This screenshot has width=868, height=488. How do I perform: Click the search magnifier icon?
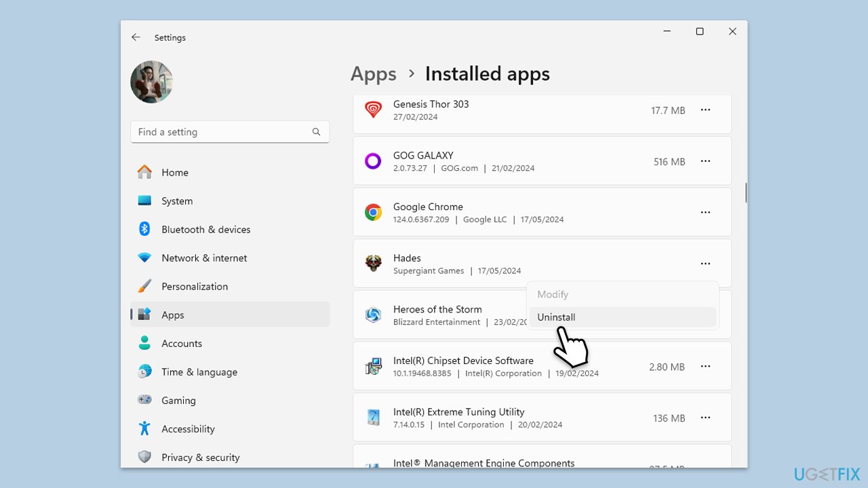(316, 132)
